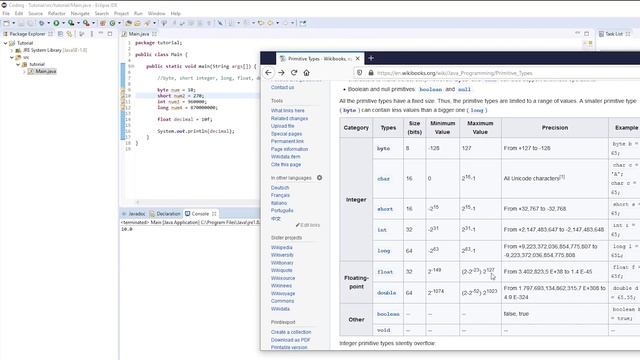The width and height of the screenshot is (640, 360).
Task: Switch to the Declaration tab
Action: tap(165, 213)
